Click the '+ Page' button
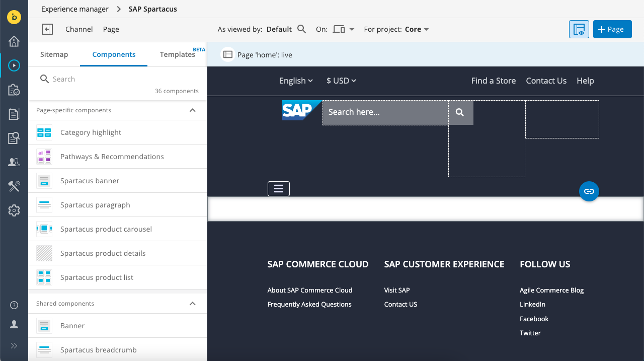This screenshot has width=644, height=361. coord(612,29)
